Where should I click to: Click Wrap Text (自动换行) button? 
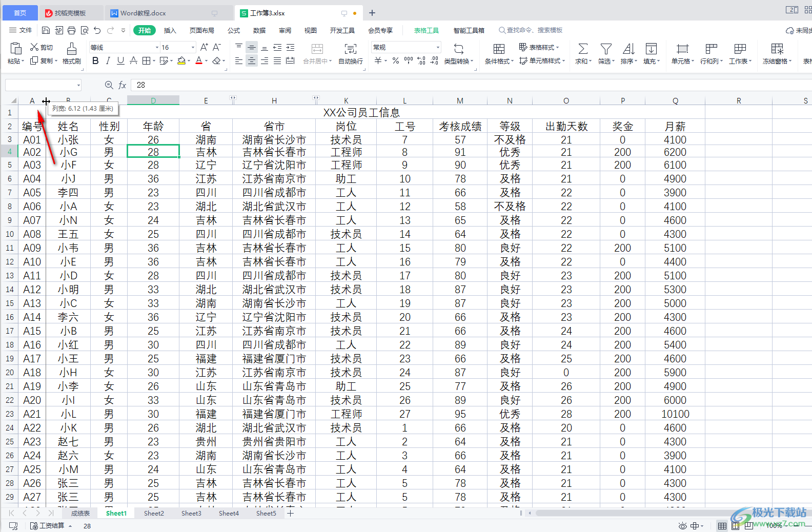351,53
